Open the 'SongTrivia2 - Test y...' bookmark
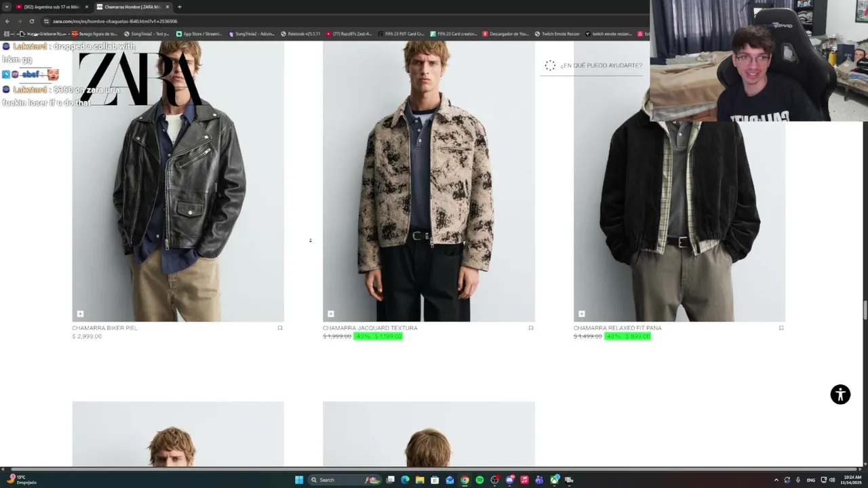This screenshot has width=868, height=488. point(146,34)
